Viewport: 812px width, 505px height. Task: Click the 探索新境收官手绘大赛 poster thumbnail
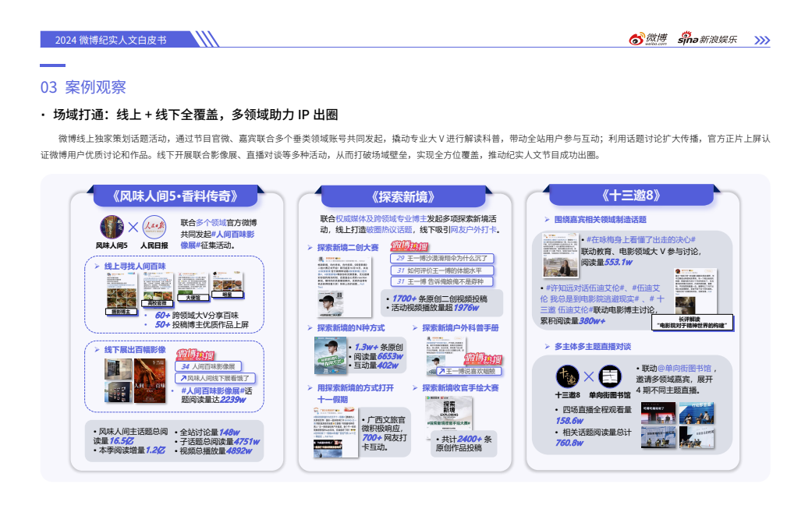(449, 417)
